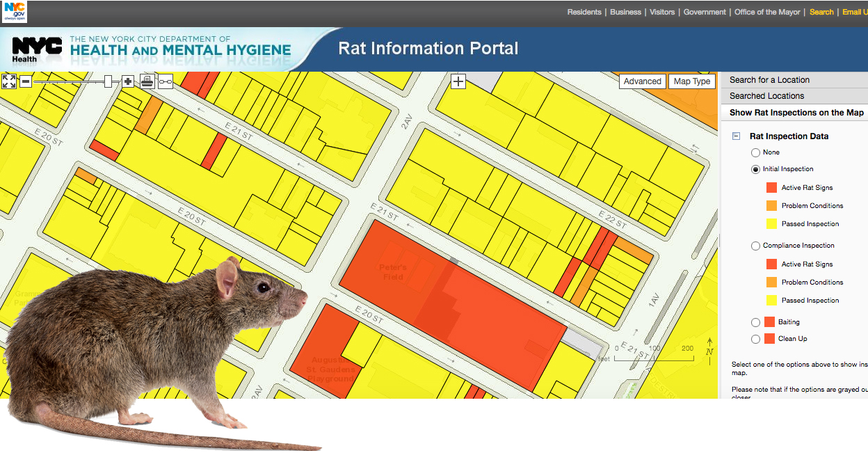Zoom in with the plus icon

128,81
